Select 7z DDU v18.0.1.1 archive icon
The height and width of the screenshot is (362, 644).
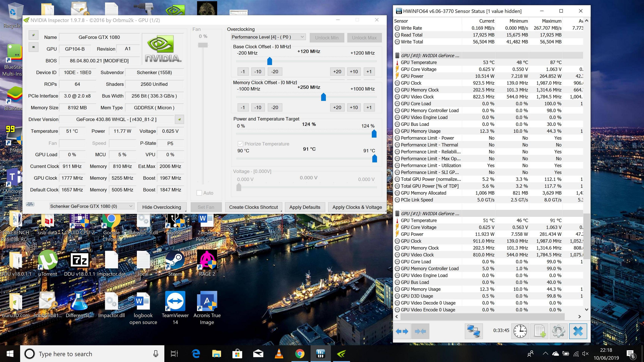80,263
